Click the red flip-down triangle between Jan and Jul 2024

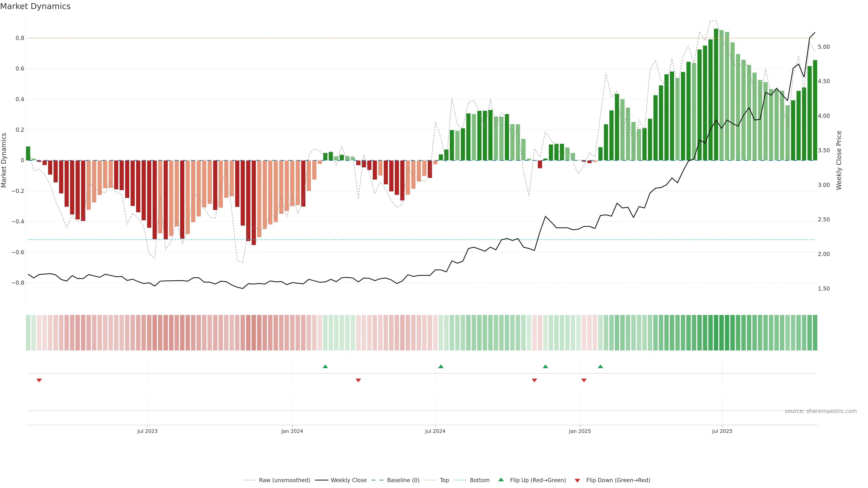[x=358, y=380]
